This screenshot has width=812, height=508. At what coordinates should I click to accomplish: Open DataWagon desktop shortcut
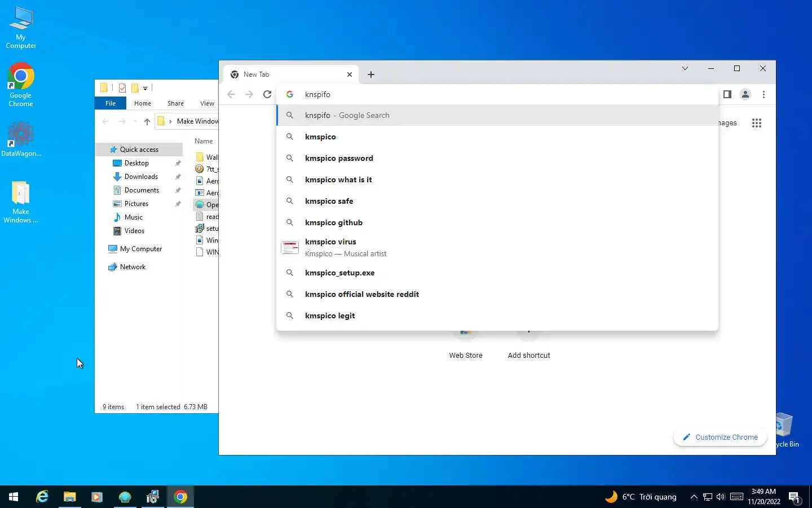(21, 139)
